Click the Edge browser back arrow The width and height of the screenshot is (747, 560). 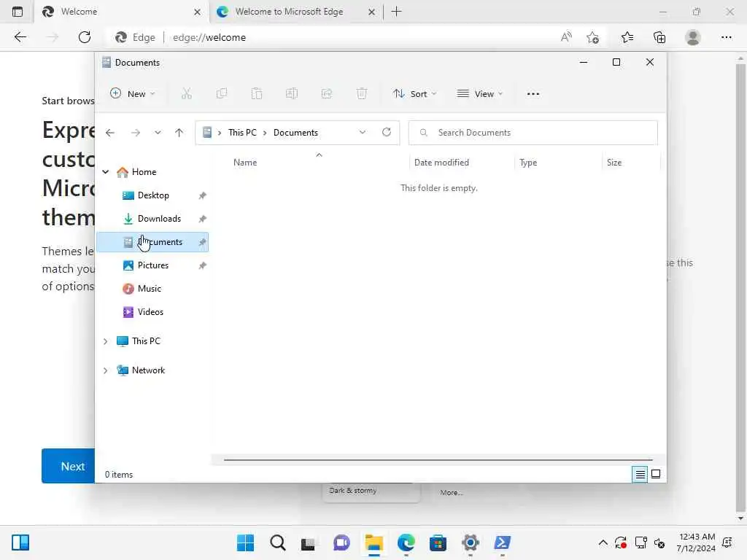point(20,37)
